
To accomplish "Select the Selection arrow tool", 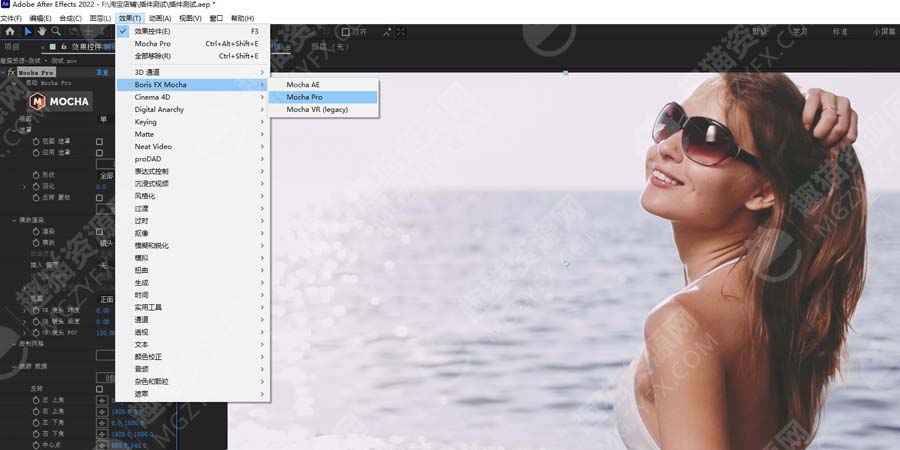I will coord(28,32).
